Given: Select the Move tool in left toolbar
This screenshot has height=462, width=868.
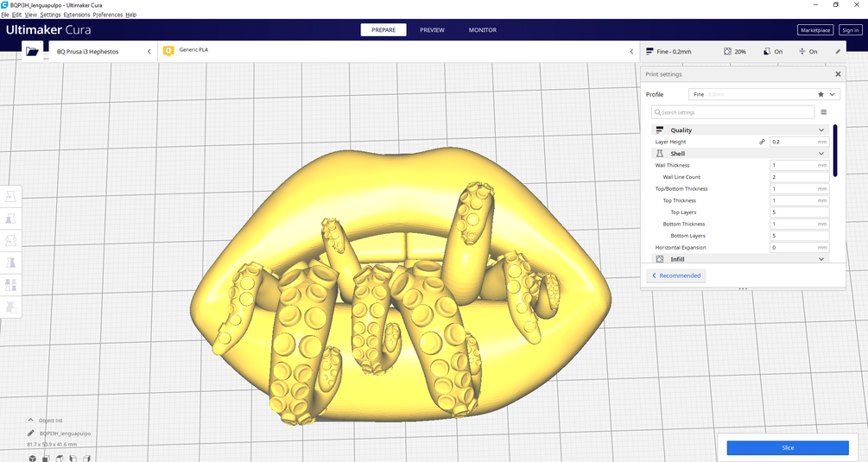Looking at the screenshot, I should click(10, 196).
